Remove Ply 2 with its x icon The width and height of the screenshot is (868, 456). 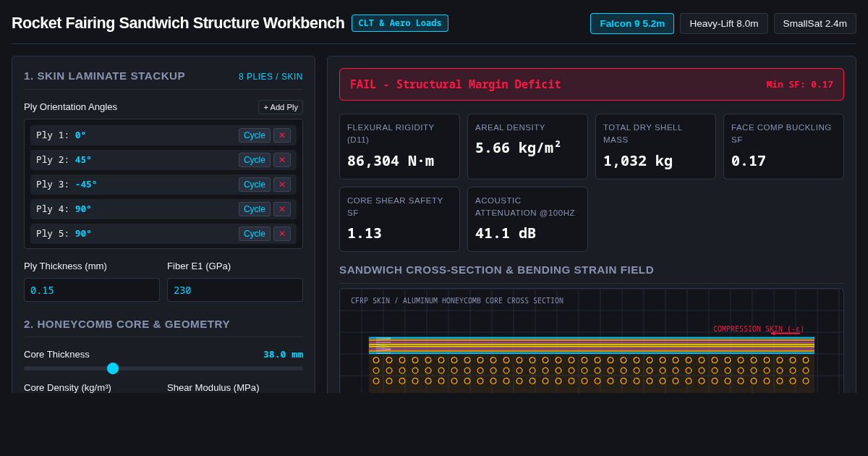(282, 160)
